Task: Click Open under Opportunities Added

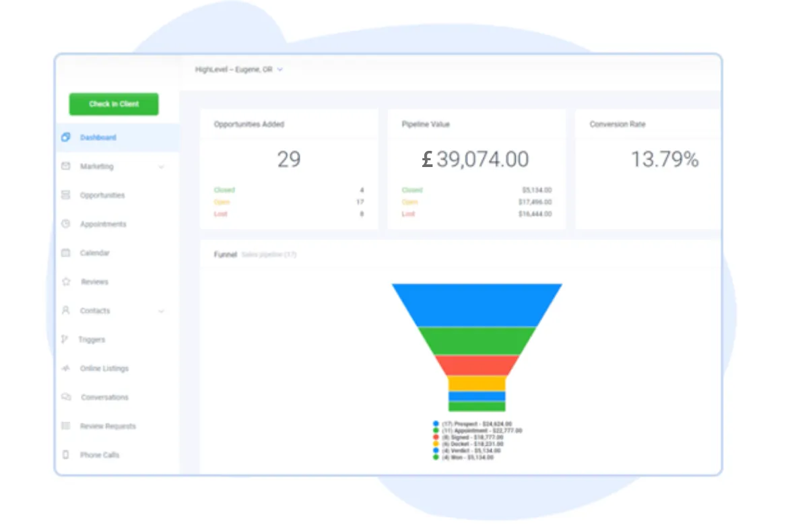Action: click(222, 201)
